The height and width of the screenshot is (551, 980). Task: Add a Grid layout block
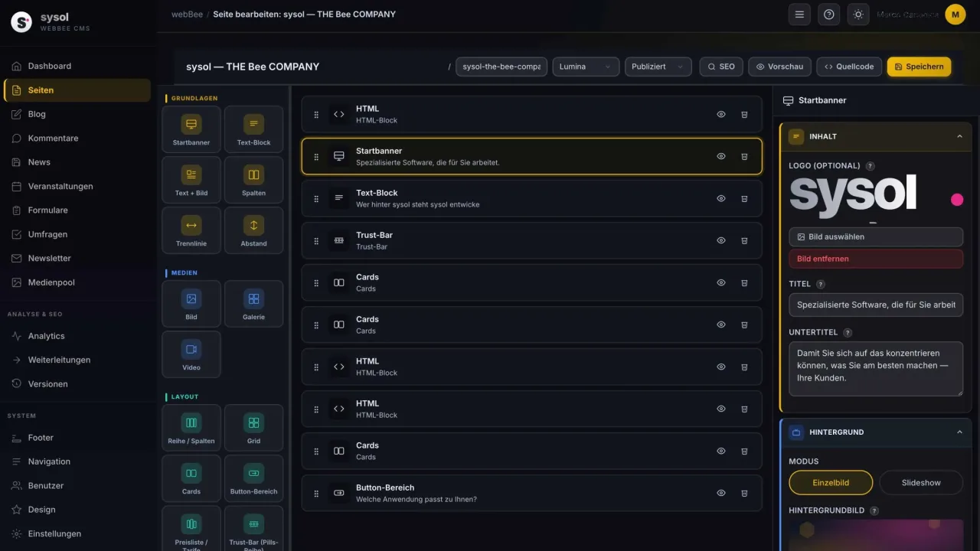253,427
